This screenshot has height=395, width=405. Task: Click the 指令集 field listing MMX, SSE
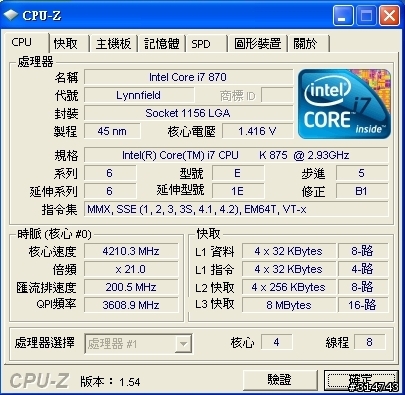pos(236,209)
